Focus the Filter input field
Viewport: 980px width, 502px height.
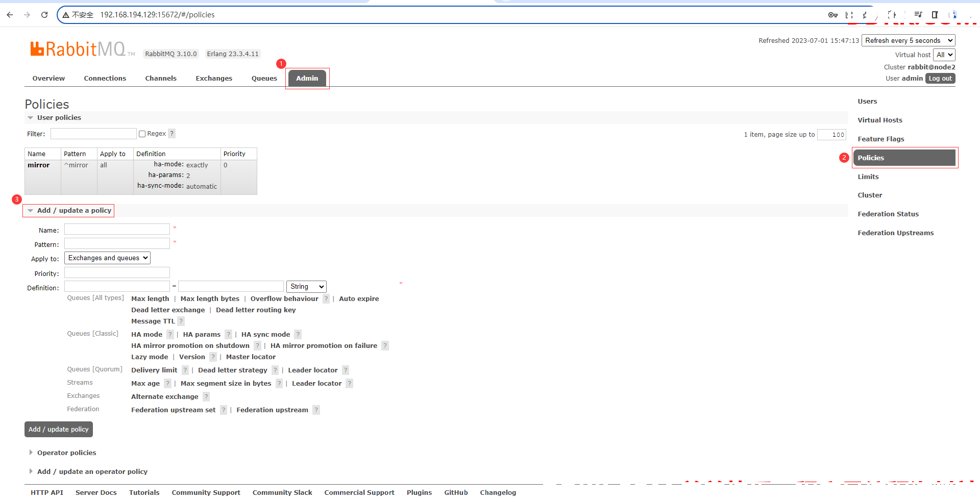click(93, 134)
